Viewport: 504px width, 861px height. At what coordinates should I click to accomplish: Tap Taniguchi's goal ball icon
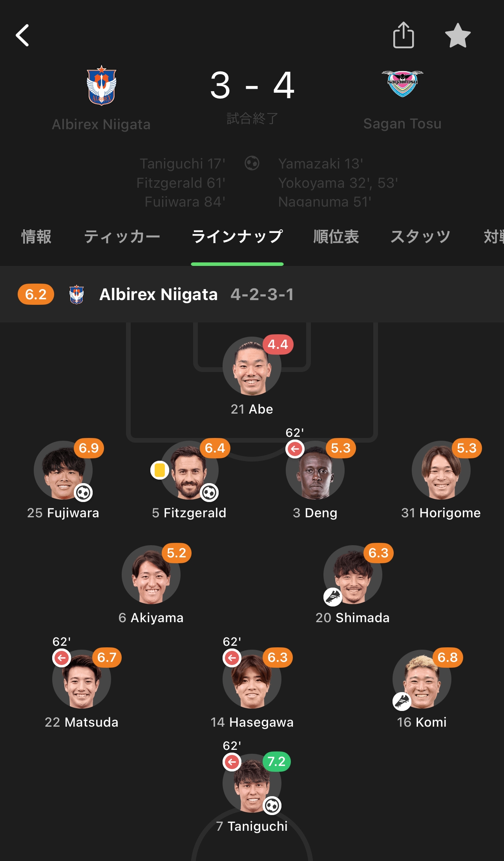272,806
